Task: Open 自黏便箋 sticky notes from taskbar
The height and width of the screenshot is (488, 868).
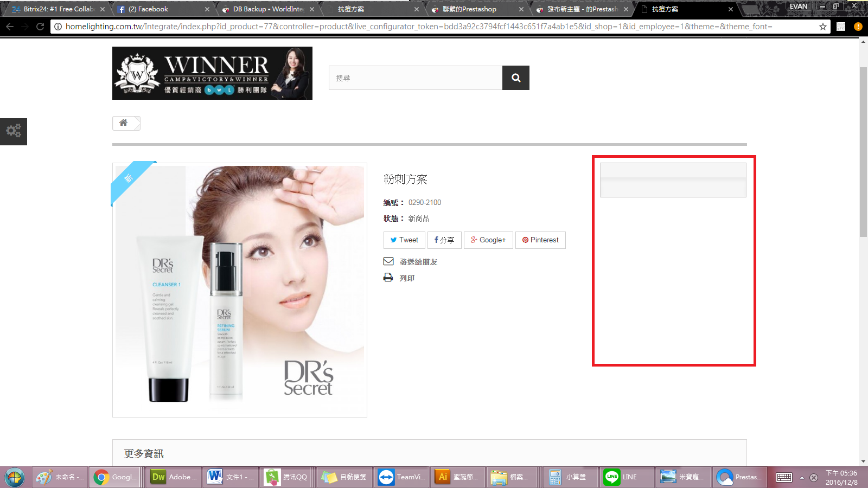Action: pyautogui.click(x=345, y=477)
